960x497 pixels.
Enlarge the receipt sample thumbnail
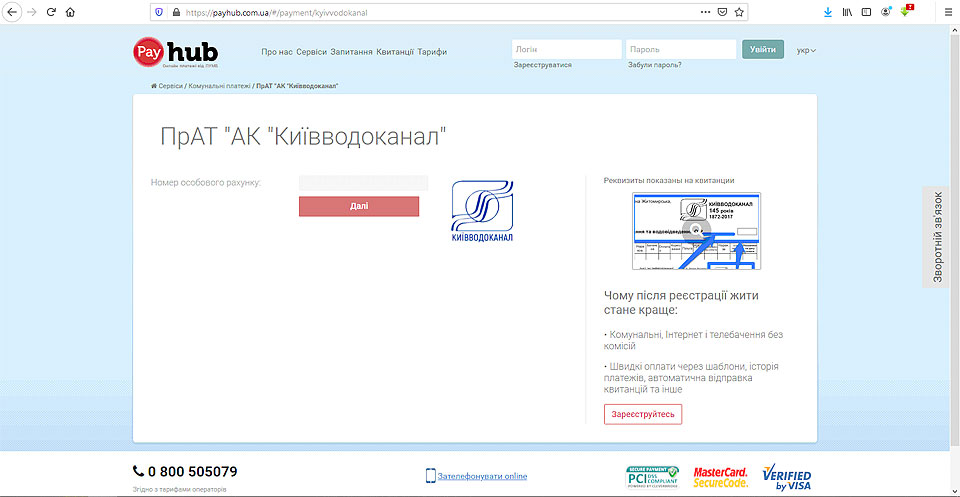(697, 231)
